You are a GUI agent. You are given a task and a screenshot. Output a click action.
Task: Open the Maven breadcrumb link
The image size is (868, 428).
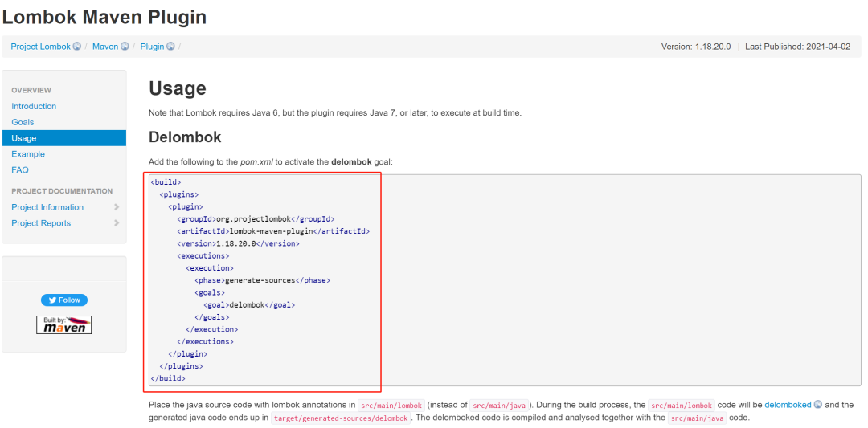pyautogui.click(x=105, y=47)
